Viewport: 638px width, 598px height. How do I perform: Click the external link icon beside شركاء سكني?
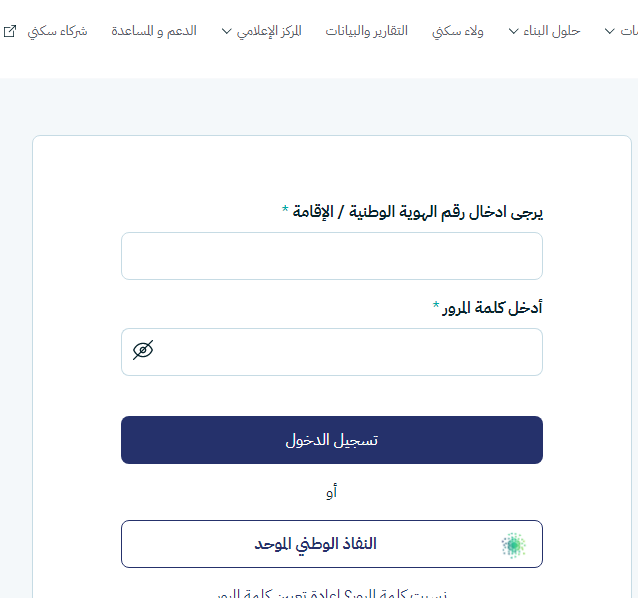click(x=10, y=31)
